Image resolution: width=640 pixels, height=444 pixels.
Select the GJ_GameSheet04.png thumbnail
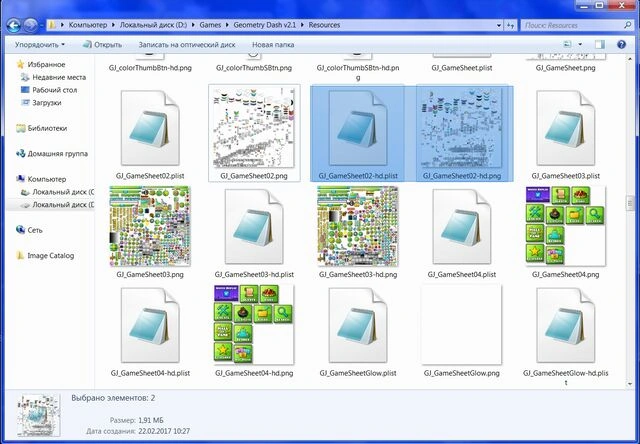pos(566,226)
